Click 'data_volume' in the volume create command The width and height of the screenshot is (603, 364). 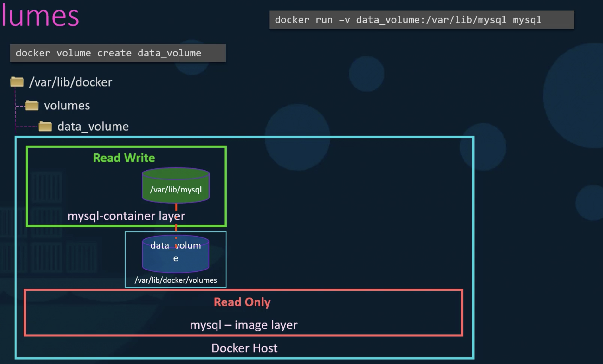(x=169, y=53)
